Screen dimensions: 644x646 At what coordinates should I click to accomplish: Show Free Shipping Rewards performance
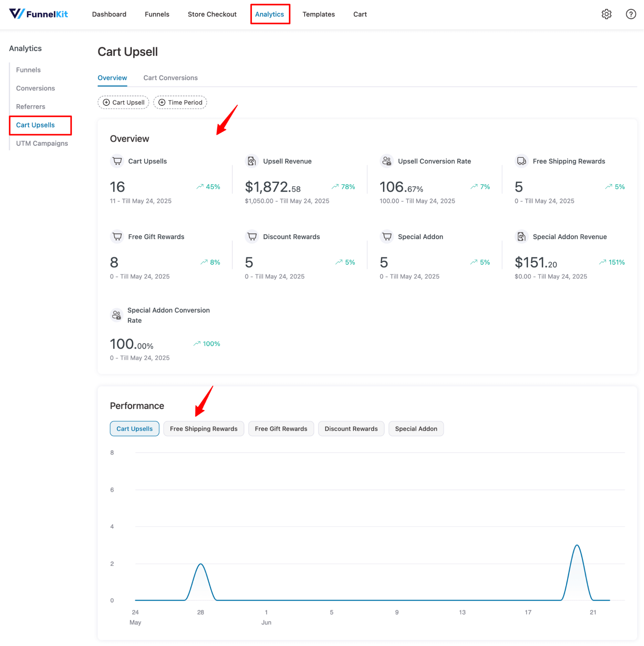pyautogui.click(x=203, y=429)
